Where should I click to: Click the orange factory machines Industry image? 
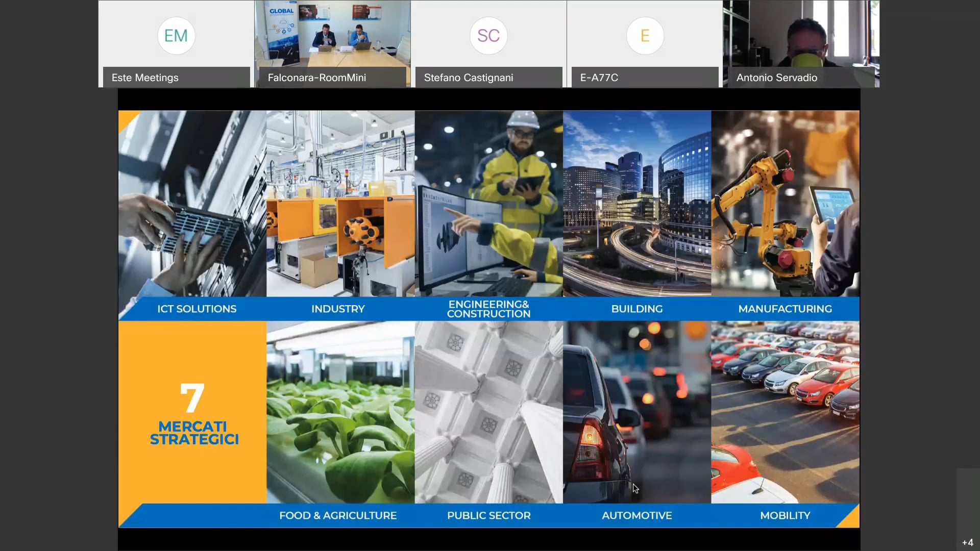point(340,204)
